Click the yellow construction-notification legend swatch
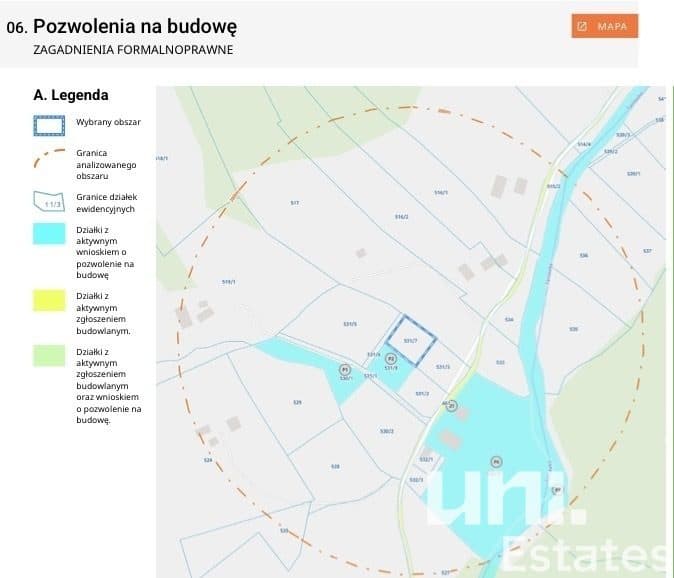Image resolution: width=674 pixels, height=578 pixels. (x=49, y=300)
